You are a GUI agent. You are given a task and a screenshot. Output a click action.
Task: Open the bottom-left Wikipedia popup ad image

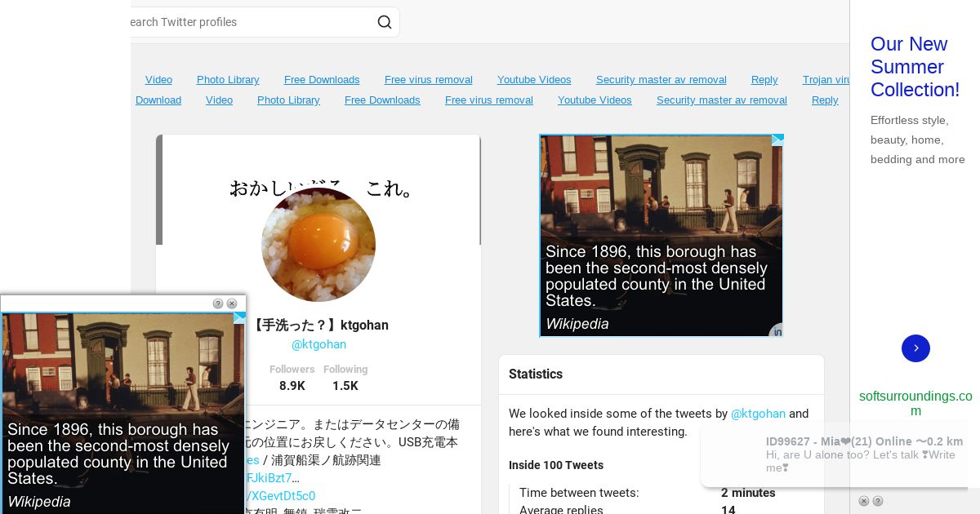tap(123, 414)
